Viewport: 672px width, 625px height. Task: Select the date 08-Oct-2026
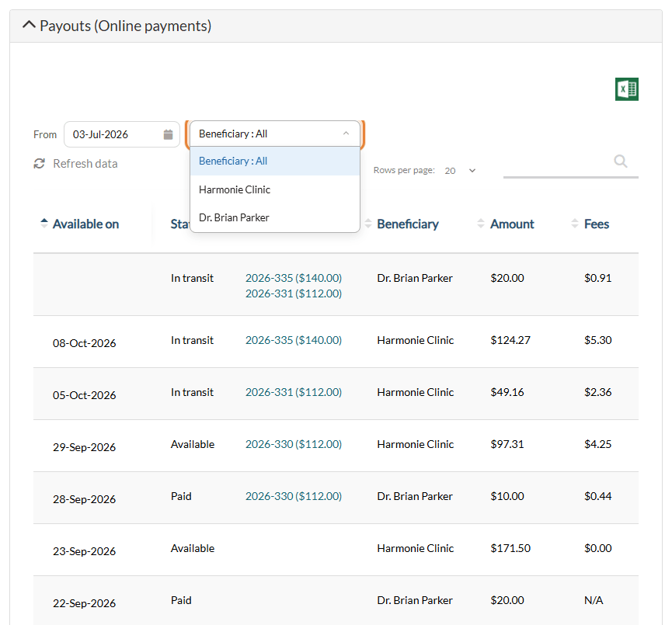point(85,343)
